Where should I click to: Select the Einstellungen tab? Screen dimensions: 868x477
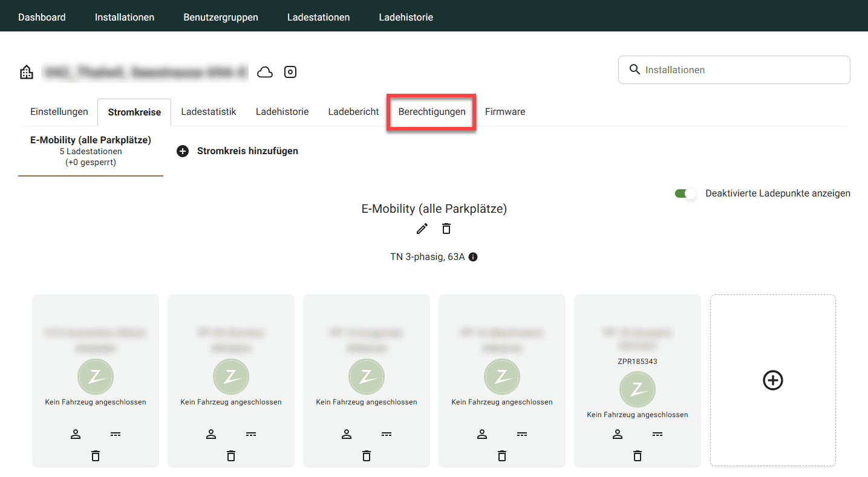point(59,112)
